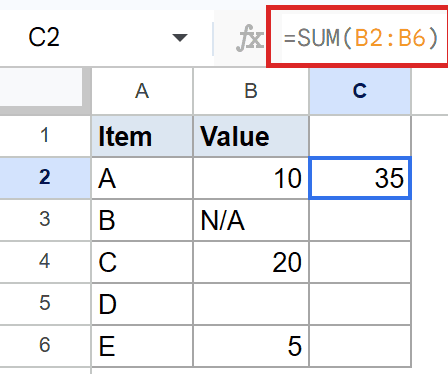
Task: Click the 'Item' header cell
Action: 142,136
